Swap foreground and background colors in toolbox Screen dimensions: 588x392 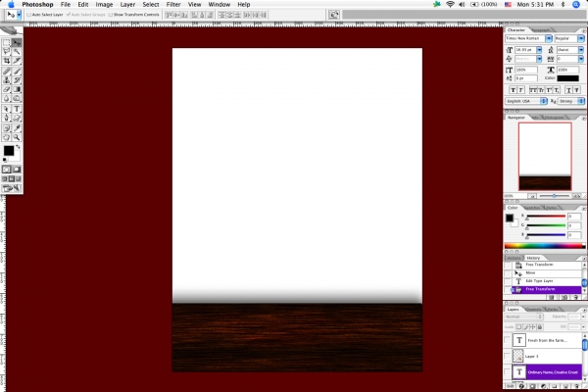click(x=18, y=147)
